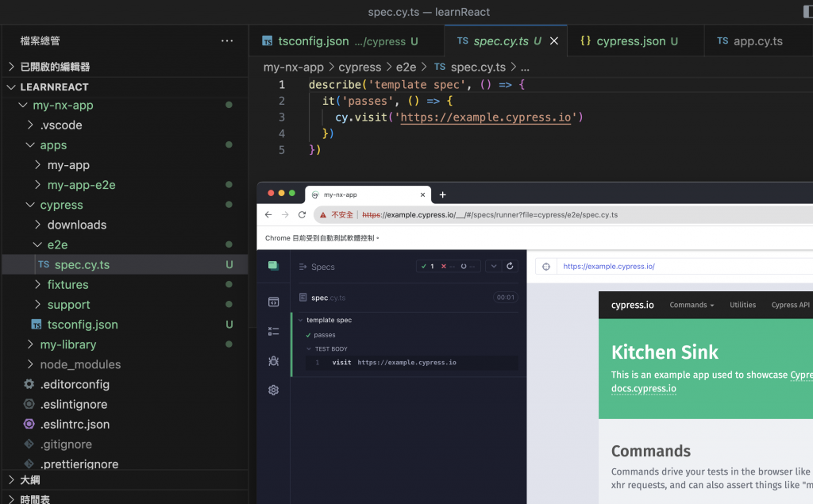Toggle the selector playground crosshair icon
This screenshot has width=813, height=504.
[x=546, y=267]
